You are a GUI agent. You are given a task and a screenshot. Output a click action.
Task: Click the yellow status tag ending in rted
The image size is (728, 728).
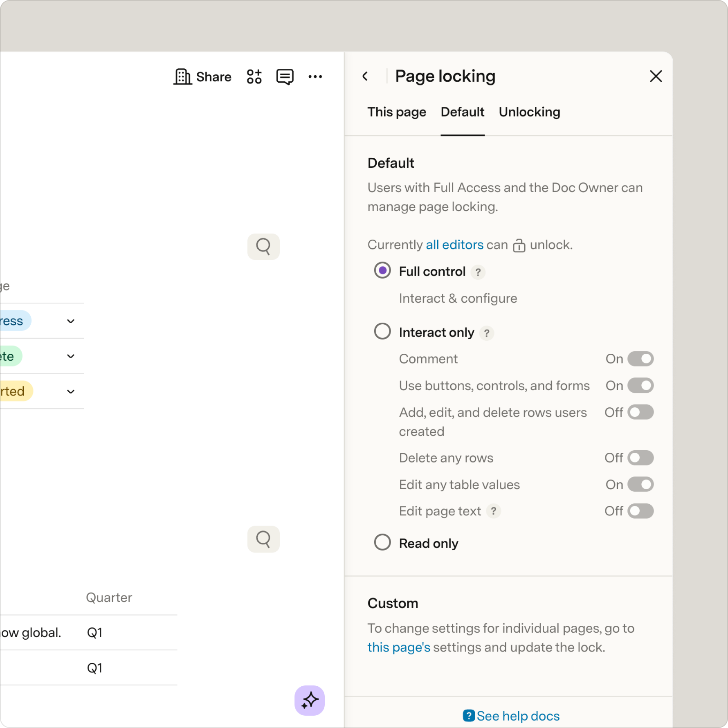tap(16, 391)
